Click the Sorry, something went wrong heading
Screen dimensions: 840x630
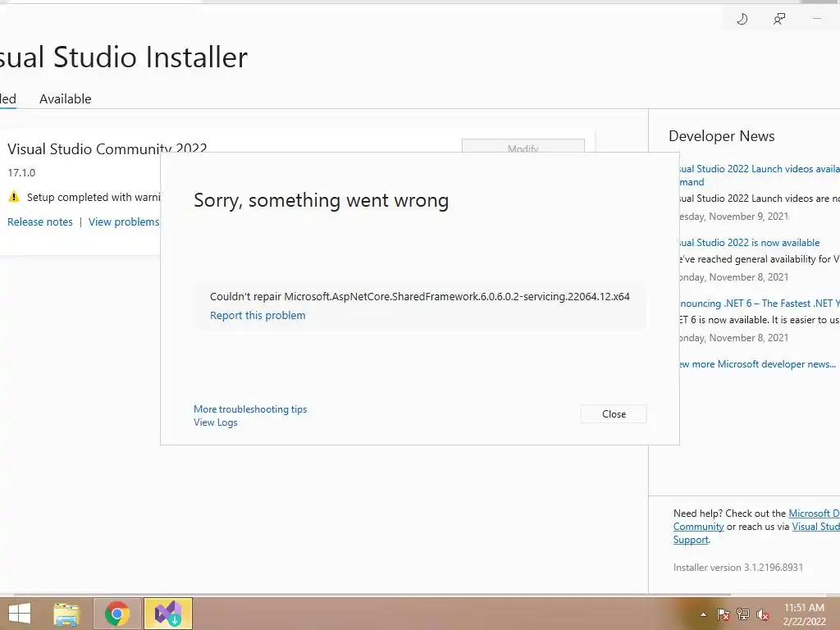click(x=322, y=200)
